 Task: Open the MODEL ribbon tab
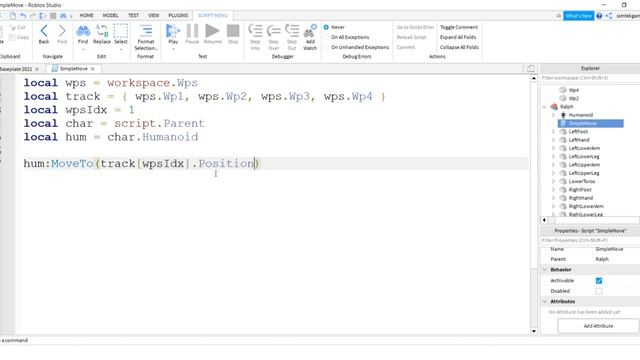click(x=110, y=16)
